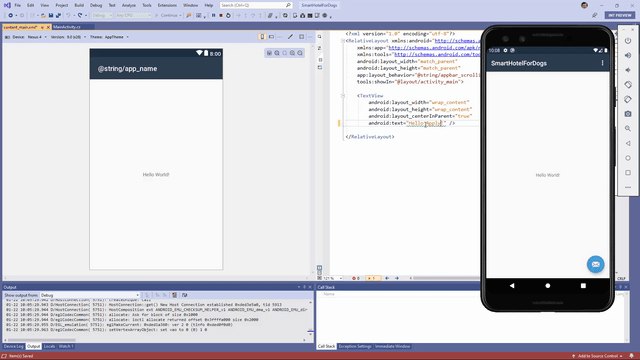
Task: Open the Exception Settings tab
Action: (x=355, y=347)
